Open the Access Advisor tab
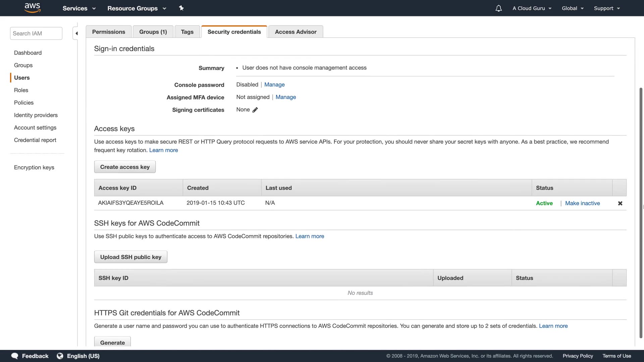 tap(296, 32)
